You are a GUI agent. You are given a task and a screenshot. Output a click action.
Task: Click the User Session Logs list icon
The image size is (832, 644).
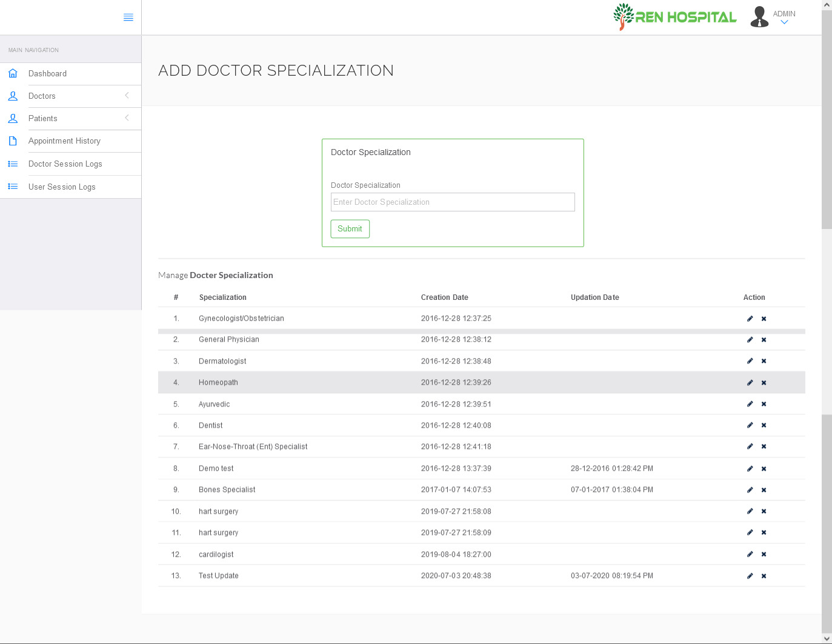[x=13, y=186]
